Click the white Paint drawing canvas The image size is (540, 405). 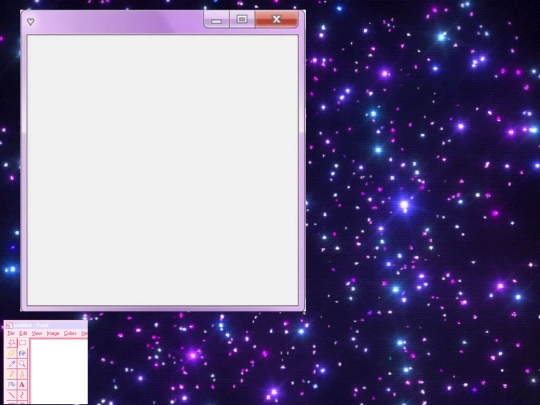click(59, 371)
